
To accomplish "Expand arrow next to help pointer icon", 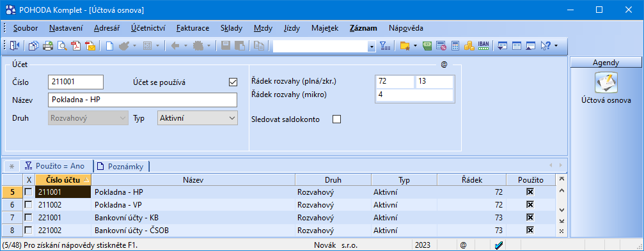I will tap(556, 46).
